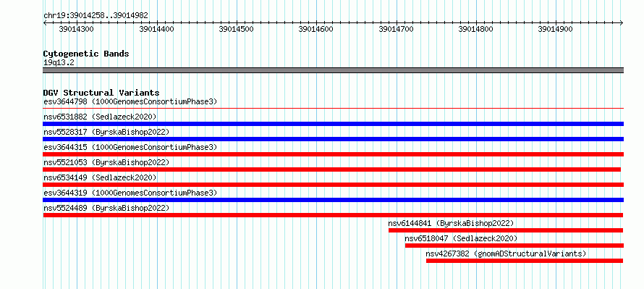Open the nsv6534149 red variant bar
Image resolution: width=644 pixels, height=289 pixels.
333,185
